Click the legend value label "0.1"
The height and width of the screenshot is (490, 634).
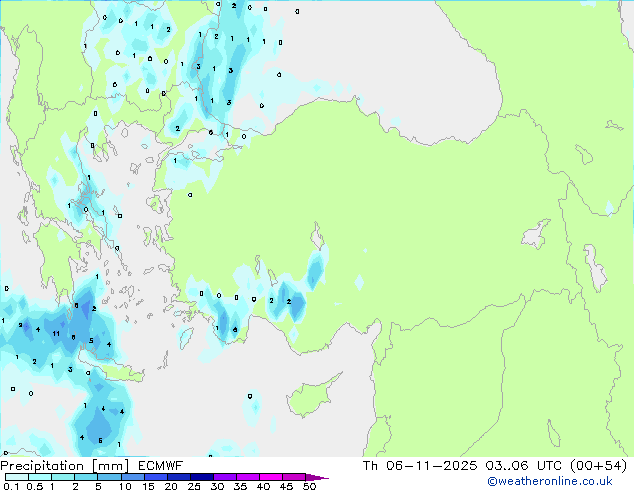tap(12, 486)
